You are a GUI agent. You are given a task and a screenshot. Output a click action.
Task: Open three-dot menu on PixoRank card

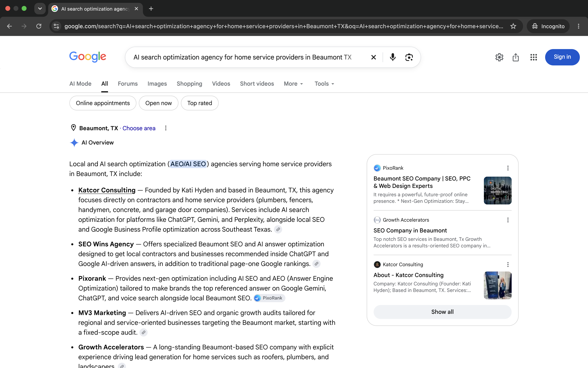[x=508, y=168]
